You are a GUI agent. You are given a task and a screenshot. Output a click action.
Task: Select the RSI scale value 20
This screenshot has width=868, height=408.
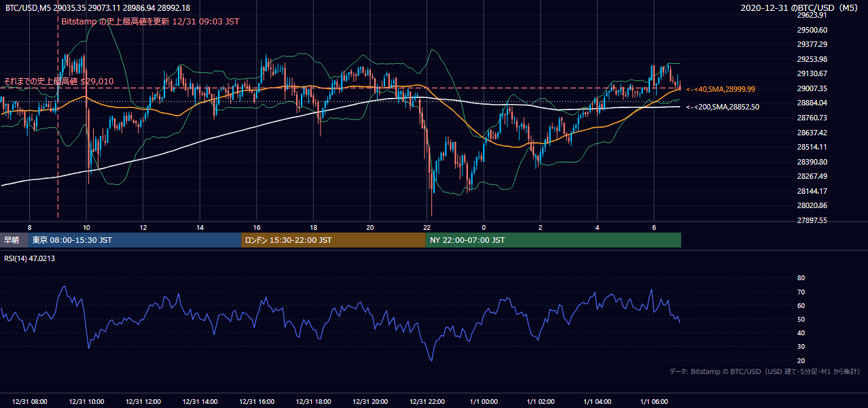pyautogui.click(x=801, y=360)
